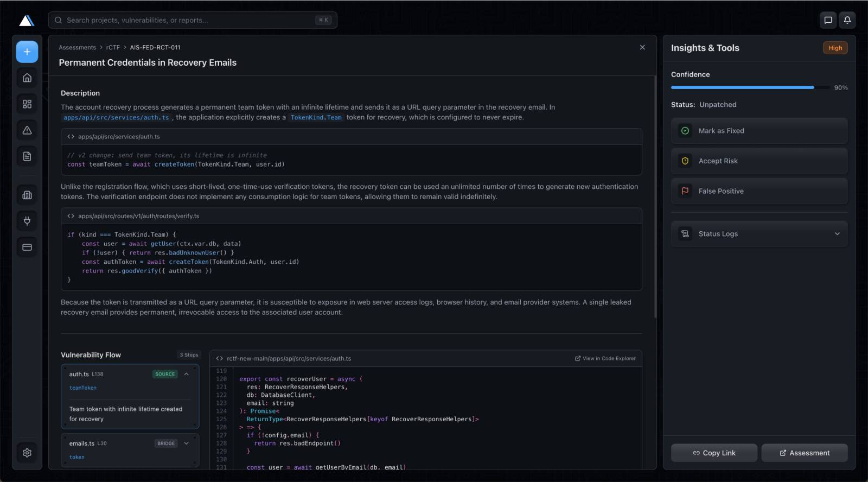The width and height of the screenshot is (868, 482).
Task: Click the code icon beside verify.ts
Action: click(x=71, y=216)
